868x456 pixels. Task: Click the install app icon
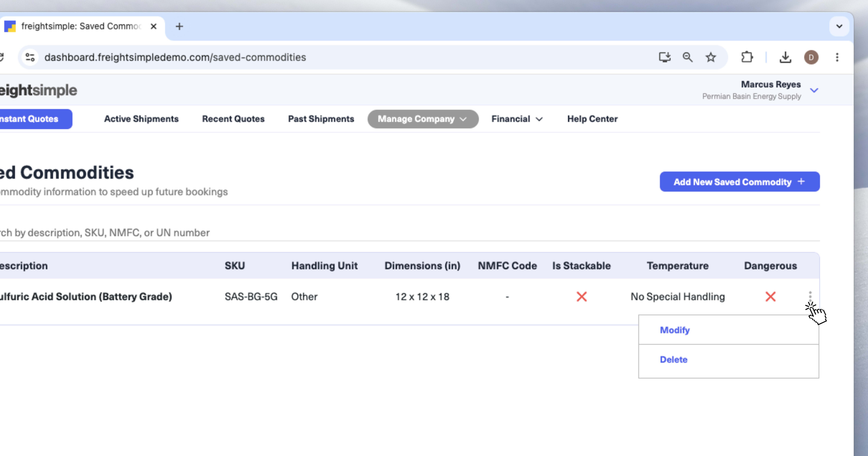pyautogui.click(x=665, y=57)
